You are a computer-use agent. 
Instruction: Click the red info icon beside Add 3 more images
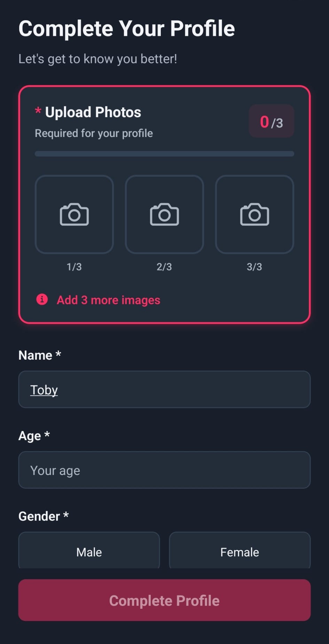(x=42, y=299)
